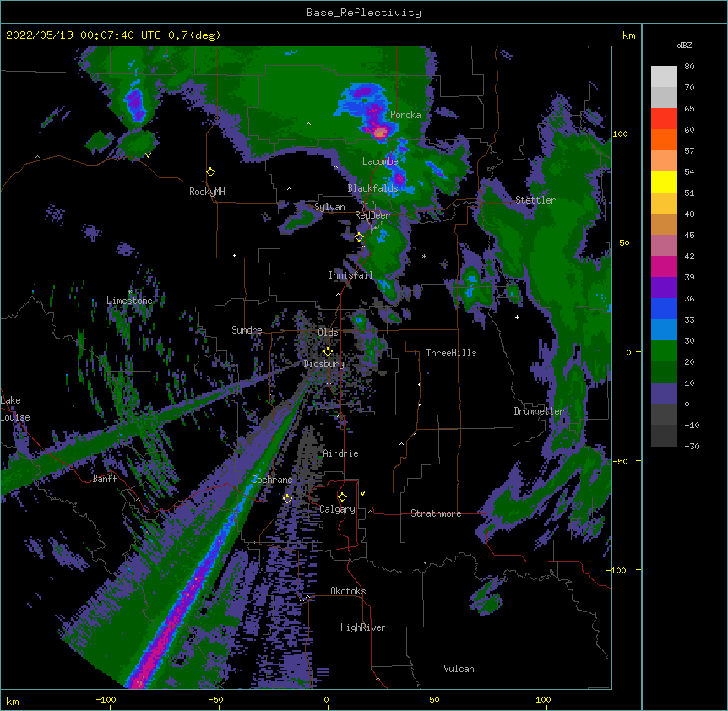Click the Strathmore town label

coord(436,513)
